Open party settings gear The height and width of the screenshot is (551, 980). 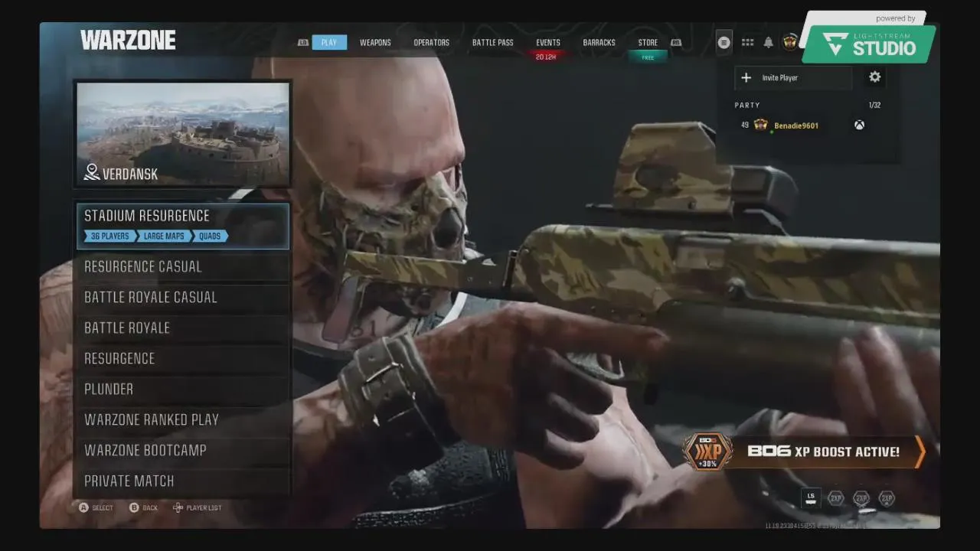(x=875, y=77)
